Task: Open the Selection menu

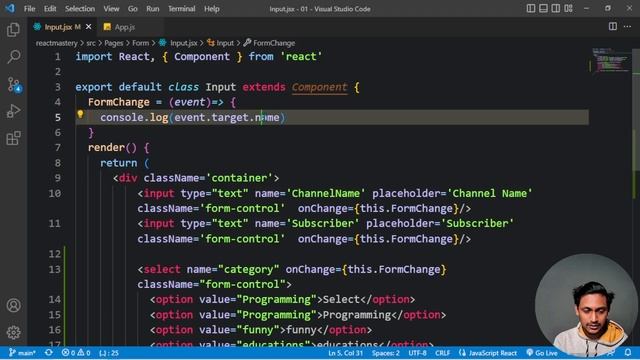Action: 80,9
